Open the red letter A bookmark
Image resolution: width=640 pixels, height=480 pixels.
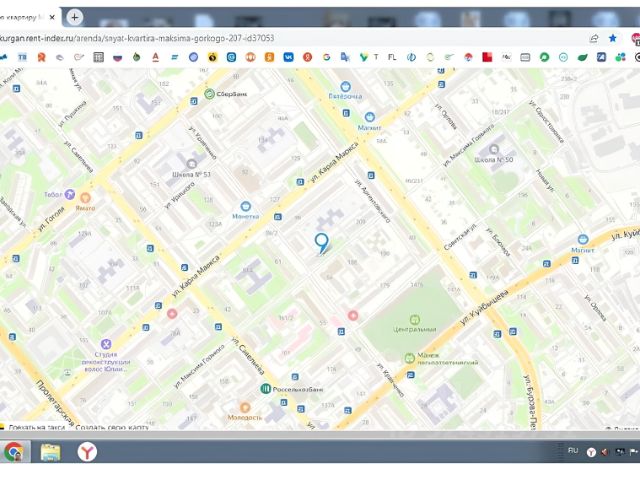click(x=156, y=58)
